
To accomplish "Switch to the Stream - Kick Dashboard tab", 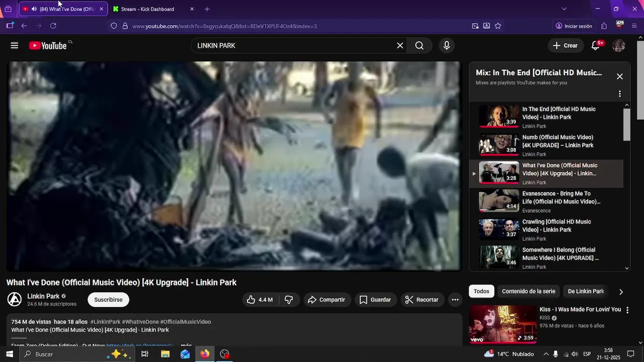I will [x=147, y=9].
